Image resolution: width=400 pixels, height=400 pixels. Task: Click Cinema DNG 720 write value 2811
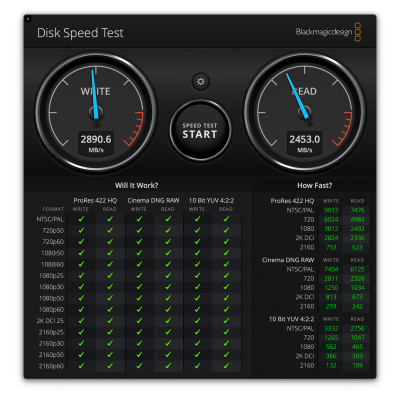tap(331, 279)
